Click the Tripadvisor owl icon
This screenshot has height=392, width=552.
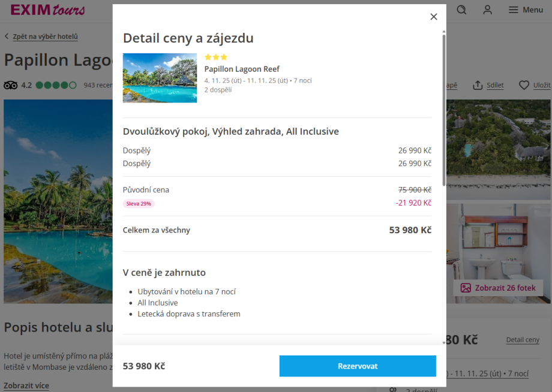pos(11,85)
